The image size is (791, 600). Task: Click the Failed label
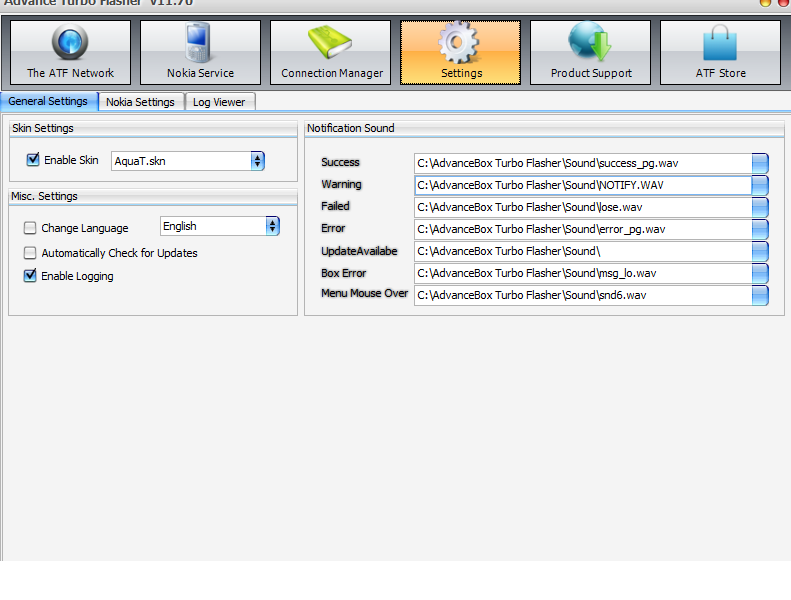pyautogui.click(x=335, y=206)
